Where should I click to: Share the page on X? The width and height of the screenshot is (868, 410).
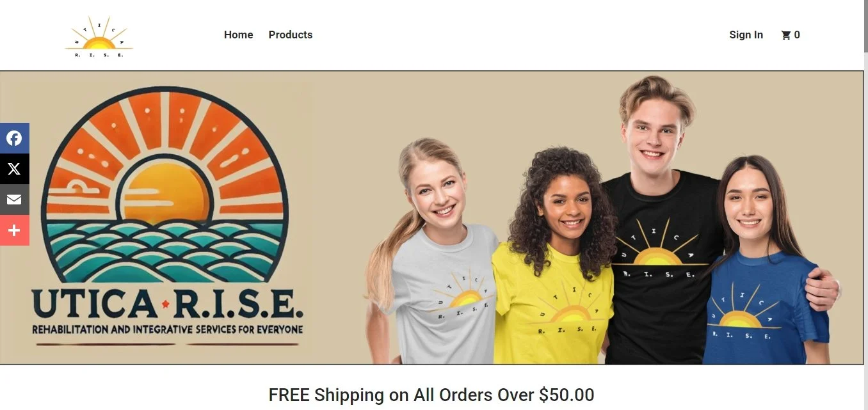[x=14, y=169]
